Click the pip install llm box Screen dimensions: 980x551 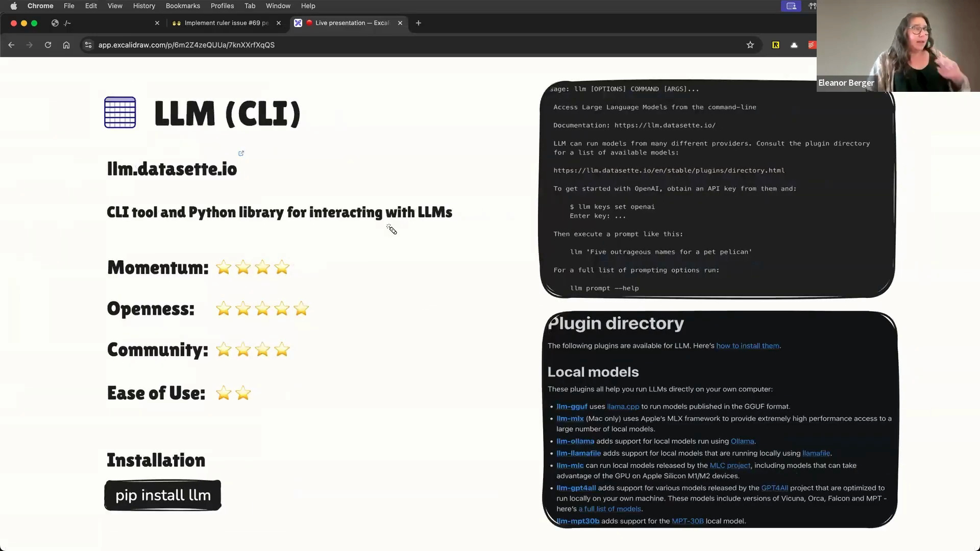click(x=163, y=495)
